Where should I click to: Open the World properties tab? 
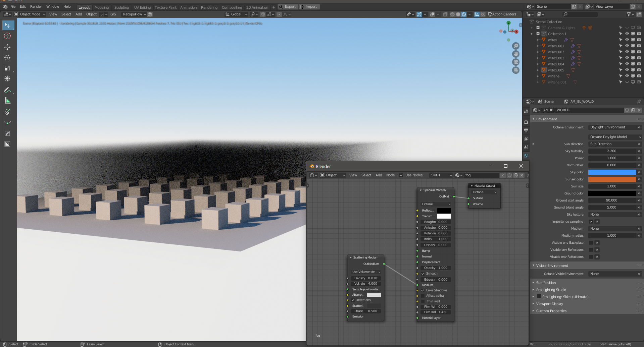[x=526, y=156]
